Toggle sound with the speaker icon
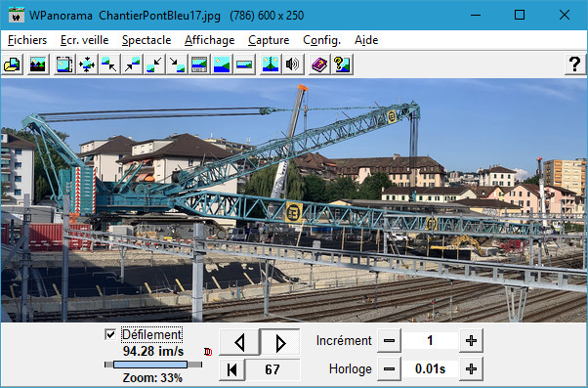 (293, 65)
